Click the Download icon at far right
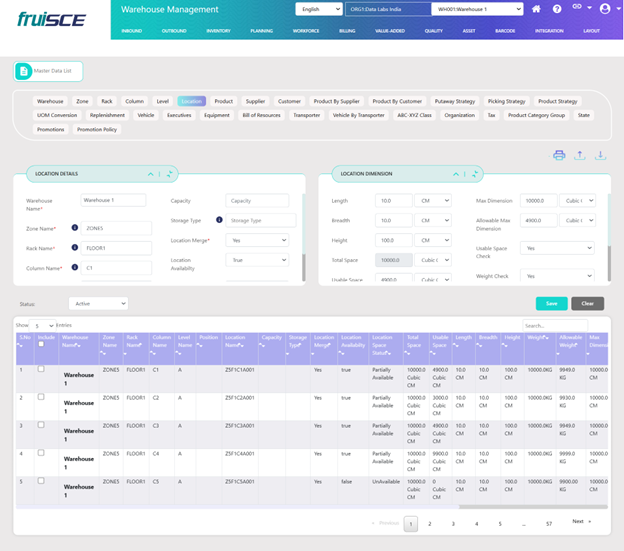This screenshot has width=624, height=551. tap(600, 155)
